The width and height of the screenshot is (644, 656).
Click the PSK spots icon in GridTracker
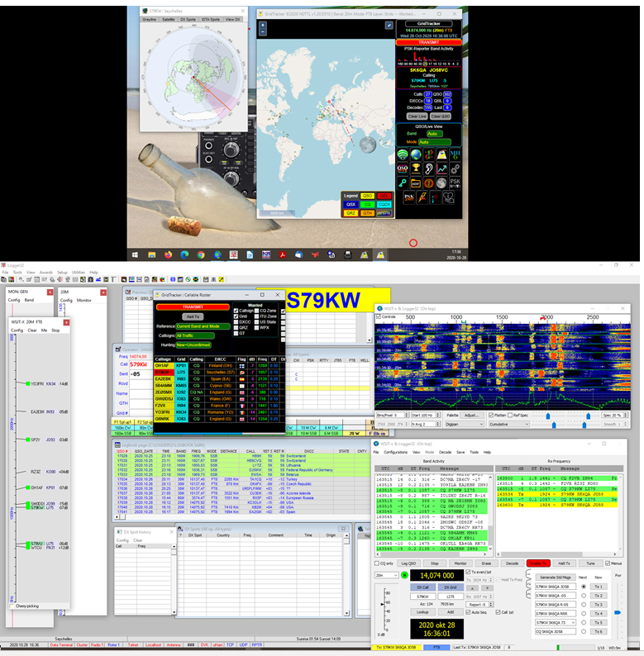coord(456,183)
